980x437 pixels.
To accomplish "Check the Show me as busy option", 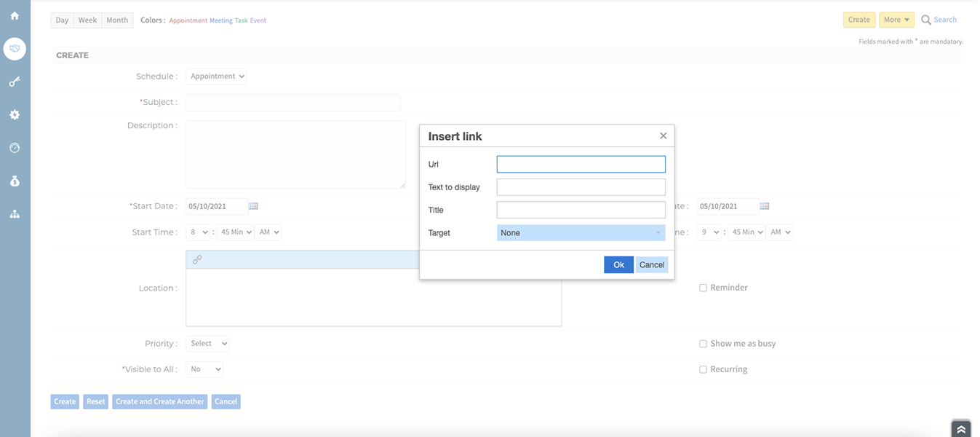I will click(x=703, y=344).
